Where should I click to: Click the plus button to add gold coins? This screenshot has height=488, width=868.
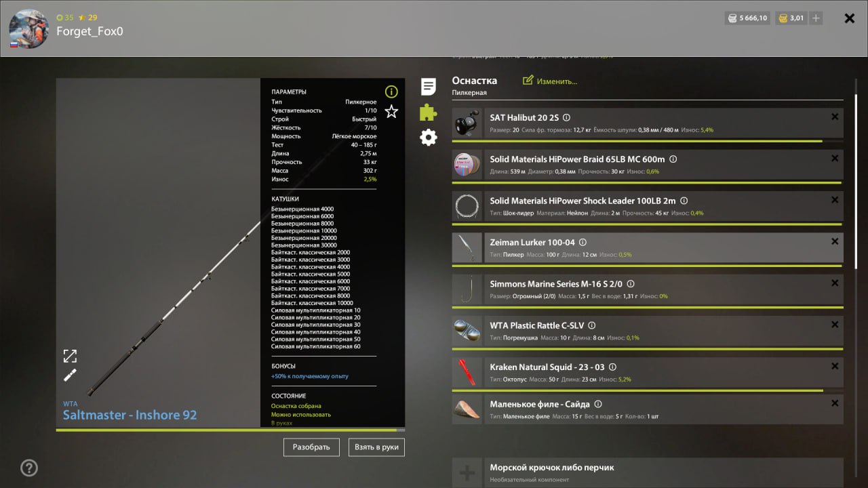click(816, 18)
